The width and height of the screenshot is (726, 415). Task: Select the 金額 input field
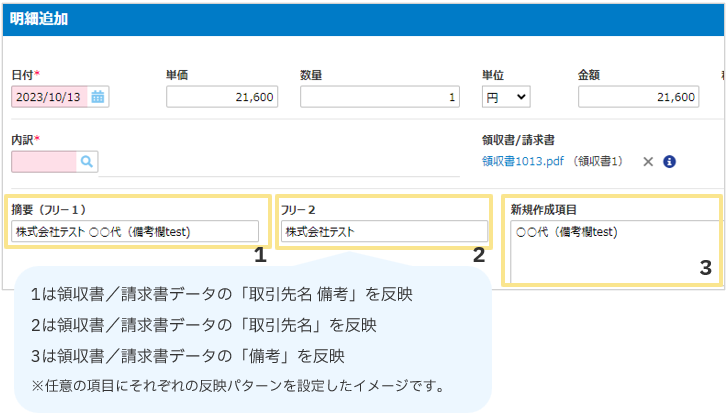(x=637, y=97)
